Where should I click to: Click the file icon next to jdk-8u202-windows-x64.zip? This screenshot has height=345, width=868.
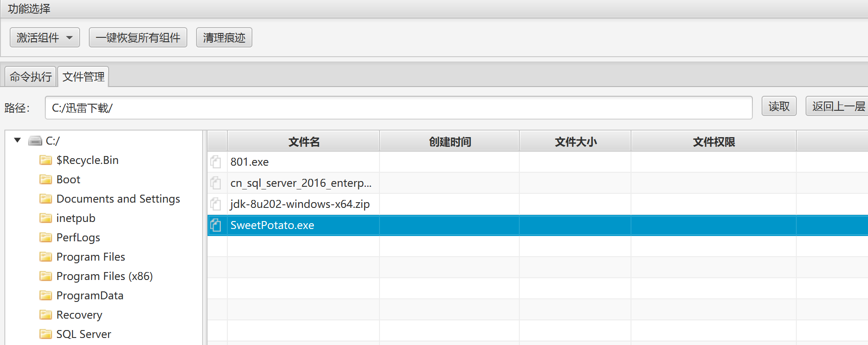point(215,204)
